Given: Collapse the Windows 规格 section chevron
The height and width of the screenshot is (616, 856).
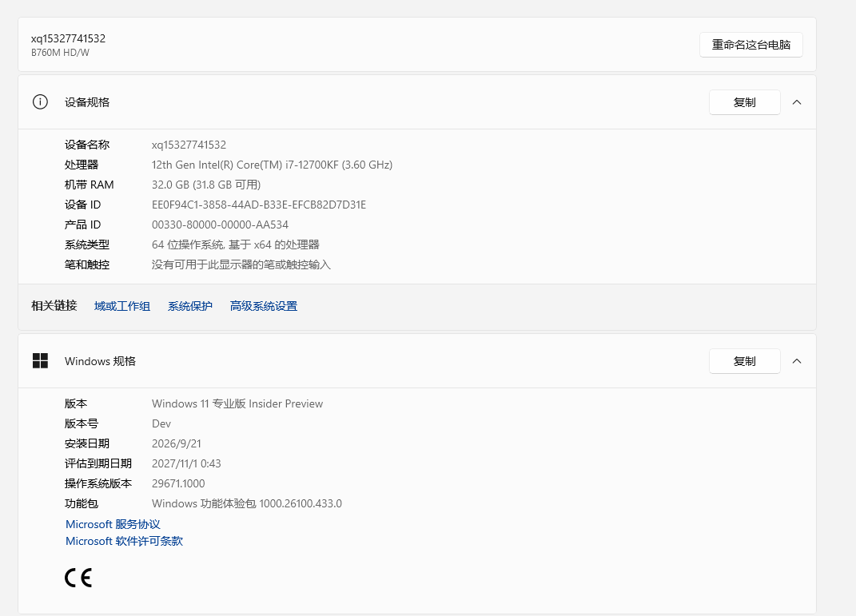Looking at the screenshot, I should 797,360.
